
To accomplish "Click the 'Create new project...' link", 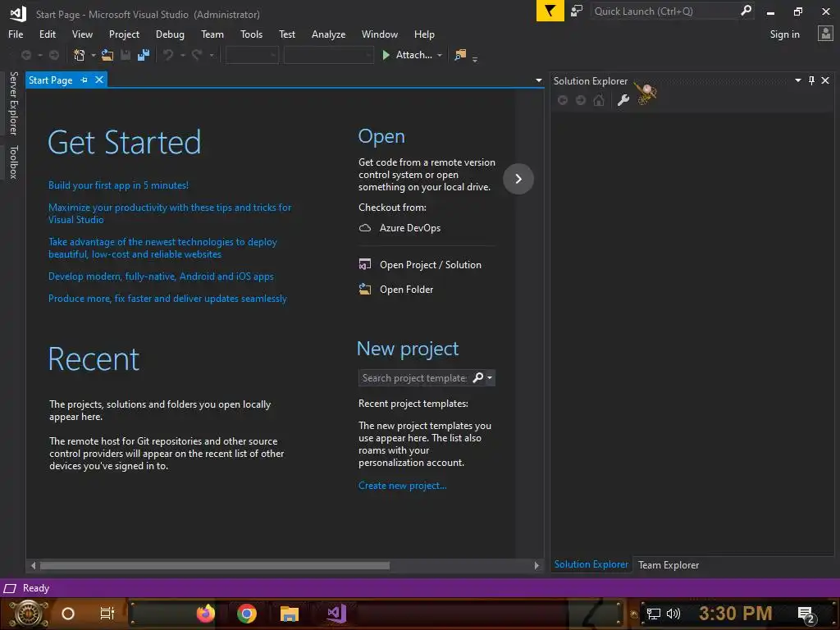I will click(x=402, y=485).
